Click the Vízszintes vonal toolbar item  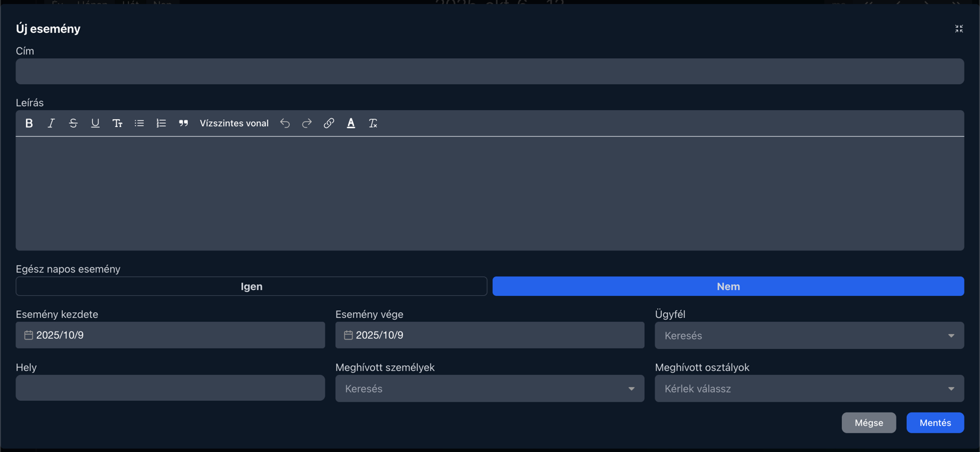point(234,123)
